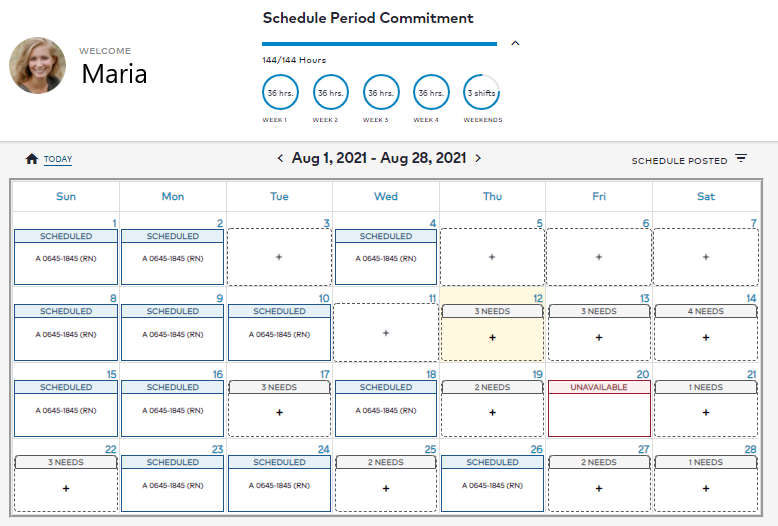
Task: Click Week 1 36 hrs circle
Action: click(x=280, y=92)
